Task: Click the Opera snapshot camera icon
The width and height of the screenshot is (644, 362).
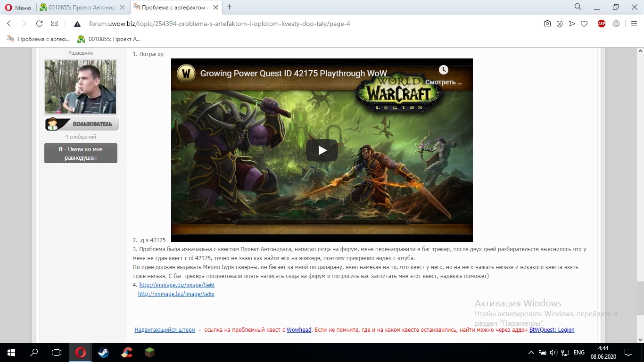Action: point(547,24)
